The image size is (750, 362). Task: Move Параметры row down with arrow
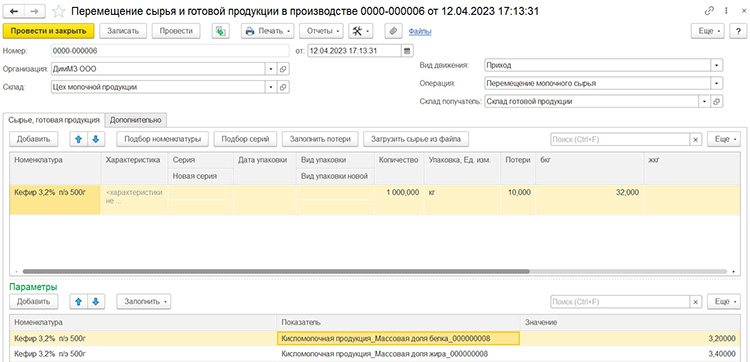click(96, 302)
